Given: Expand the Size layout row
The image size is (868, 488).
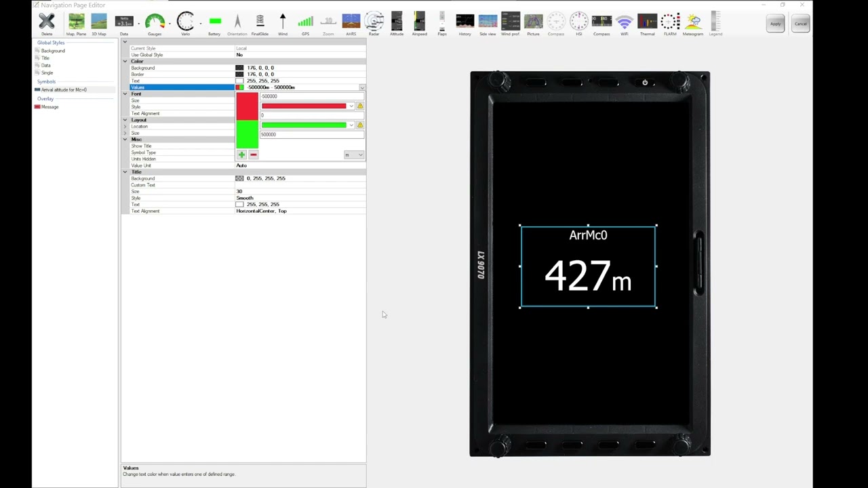Looking at the screenshot, I should (125, 134).
